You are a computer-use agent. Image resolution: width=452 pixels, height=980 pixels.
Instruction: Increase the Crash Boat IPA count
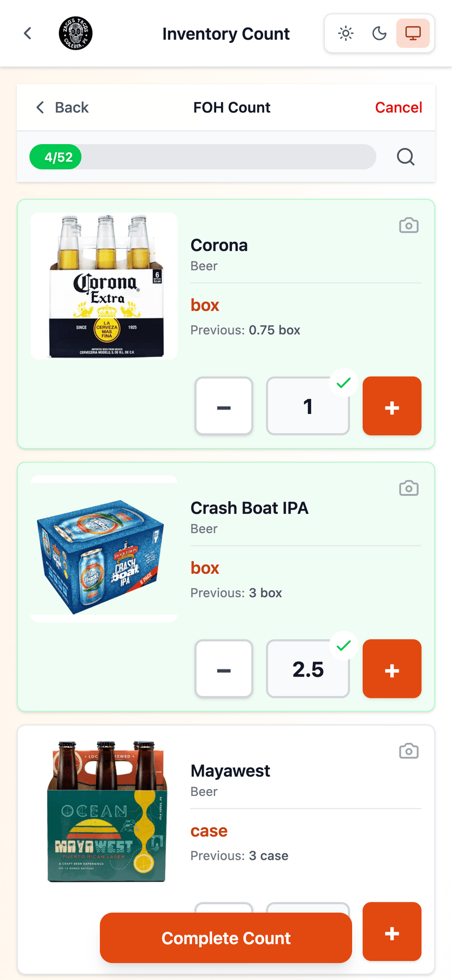pyautogui.click(x=391, y=669)
